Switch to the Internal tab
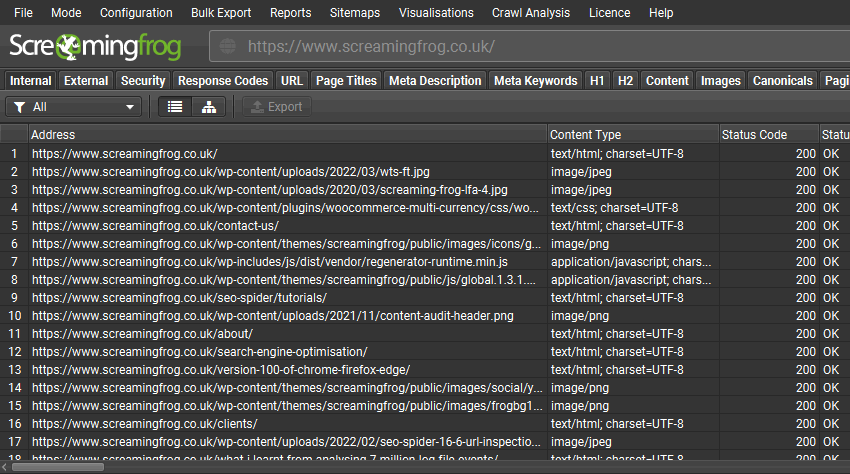Screen dimensions: 850x474 [30, 81]
